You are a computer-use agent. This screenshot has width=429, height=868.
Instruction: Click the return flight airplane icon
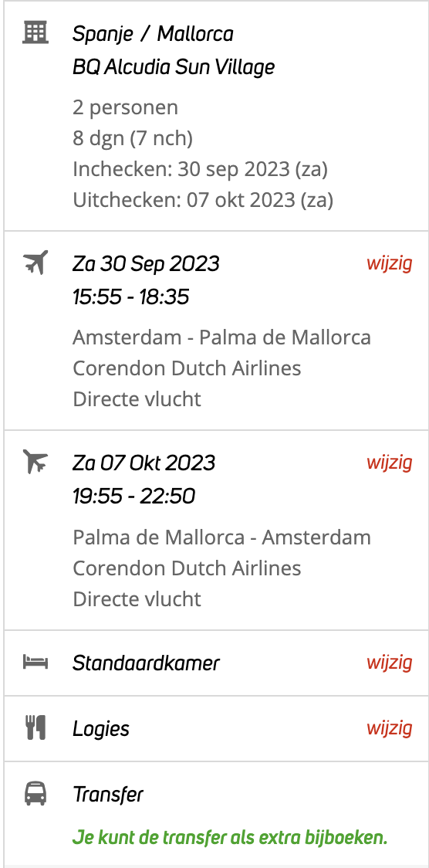[35, 462]
